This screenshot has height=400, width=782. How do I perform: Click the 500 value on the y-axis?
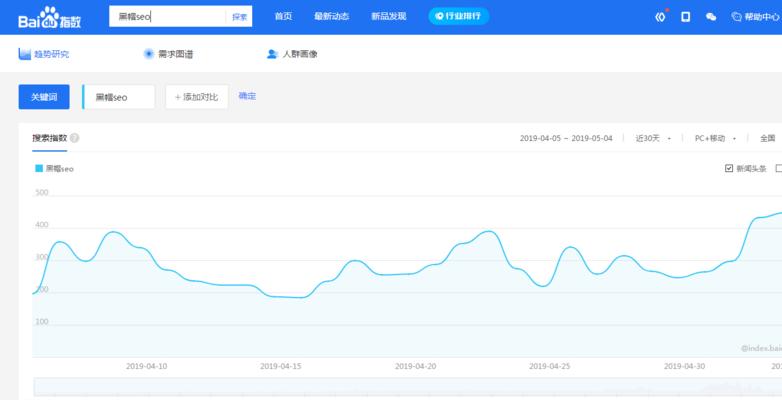[x=42, y=193]
